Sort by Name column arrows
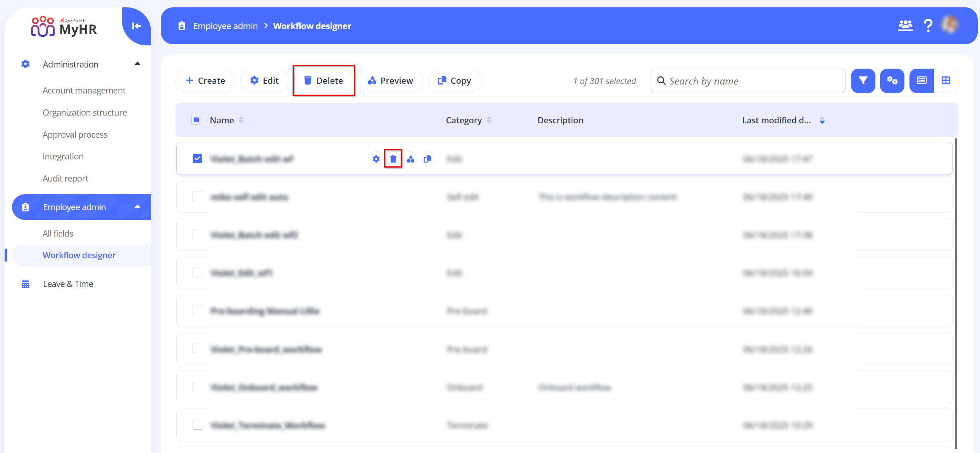Image resolution: width=980 pixels, height=453 pixels. (241, 120)
